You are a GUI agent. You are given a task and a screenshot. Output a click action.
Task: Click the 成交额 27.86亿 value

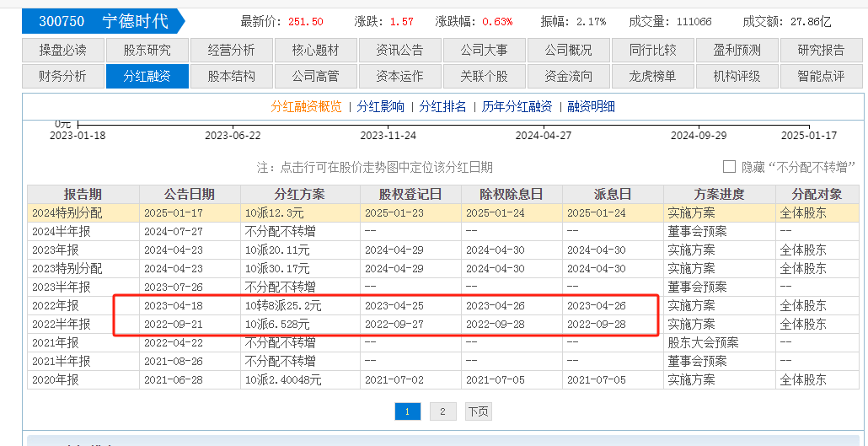810,22
